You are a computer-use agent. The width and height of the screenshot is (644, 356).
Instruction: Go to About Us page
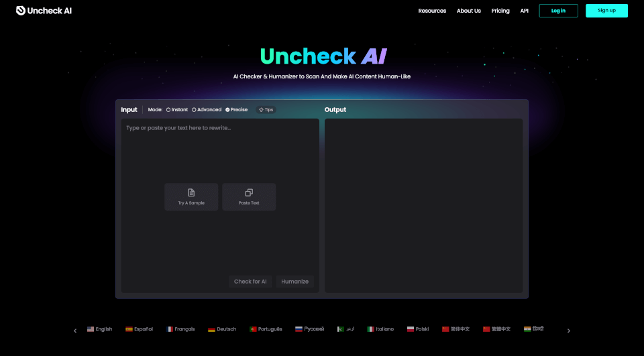pyautogui.click(x=469, y=11)
